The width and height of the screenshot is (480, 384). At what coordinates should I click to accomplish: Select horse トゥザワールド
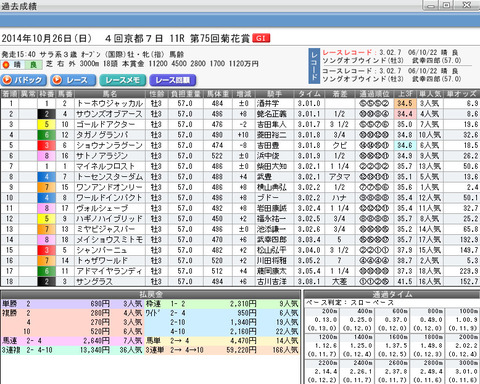point(102,261)
